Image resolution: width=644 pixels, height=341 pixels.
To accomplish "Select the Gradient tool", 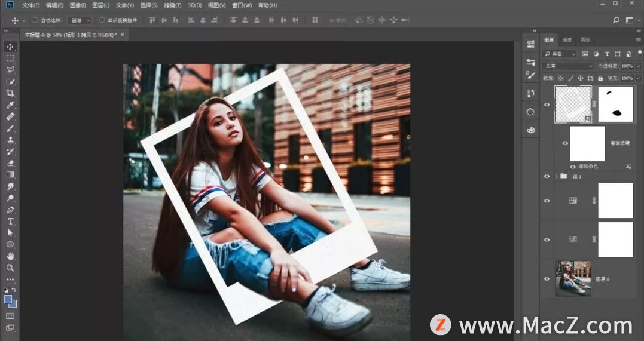I will [10, 175].
